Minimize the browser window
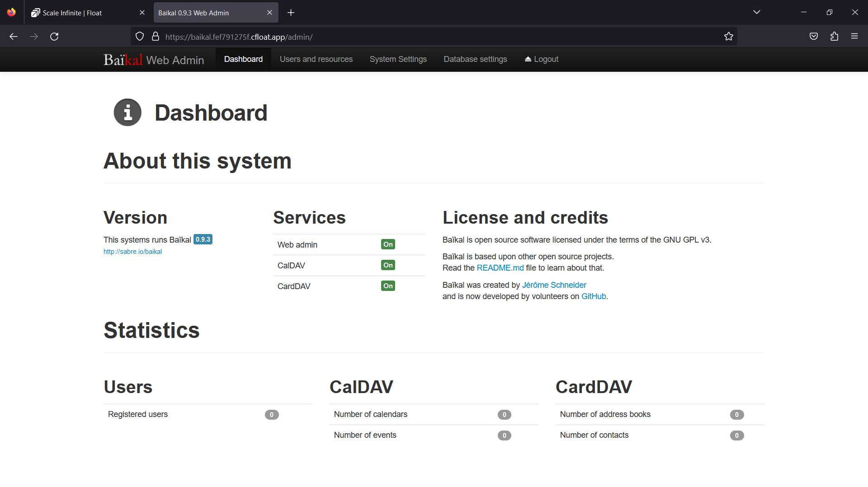Viewport: 868px width, 487px height. coord(804,12)
